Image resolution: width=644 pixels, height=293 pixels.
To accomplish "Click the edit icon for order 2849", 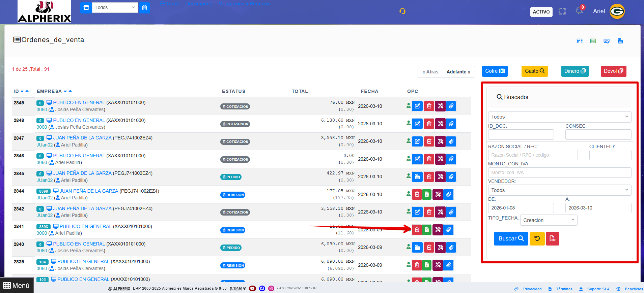I will [x=417, y=106].
